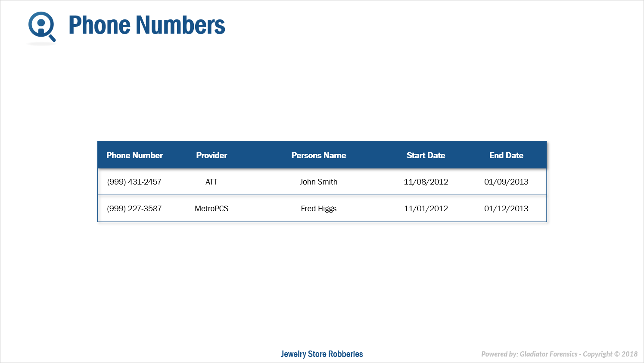Screen dimensions: 644x363
Task: Click the MetroPCS provider cell
Action: pyautogui.click(x=212, y=209)
